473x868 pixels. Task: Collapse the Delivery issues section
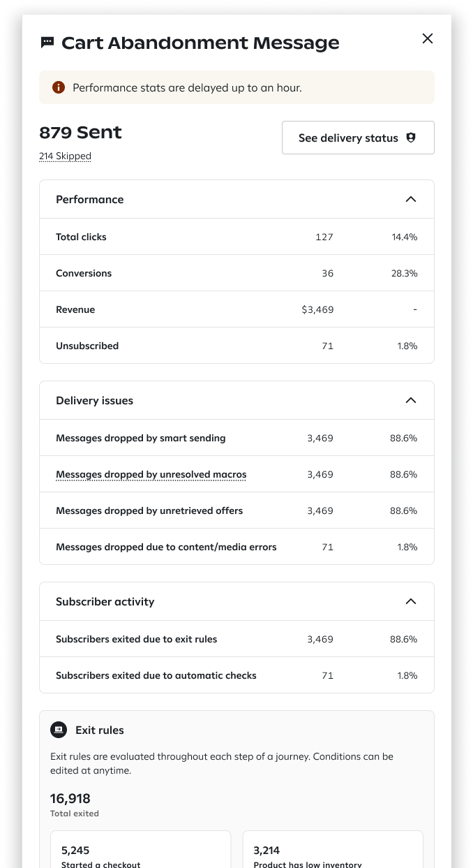click(x=411, y=400)
